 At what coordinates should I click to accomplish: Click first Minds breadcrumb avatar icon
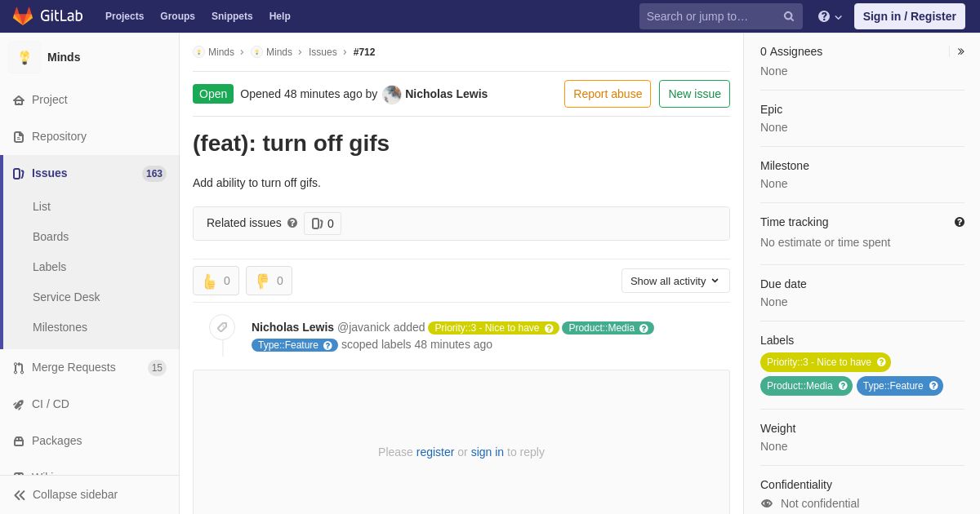[x=198, y=52]
